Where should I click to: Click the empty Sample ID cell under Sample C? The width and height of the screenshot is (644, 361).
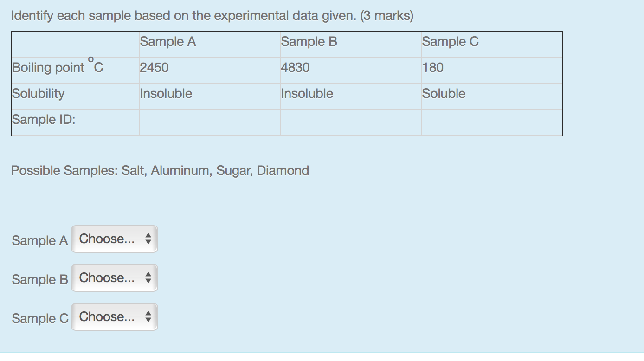coord(492,122)
